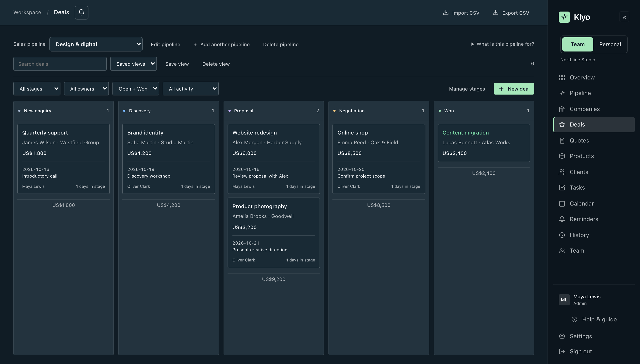Open the All activity filter
The image size is (640, 364).
click(190, 89)
